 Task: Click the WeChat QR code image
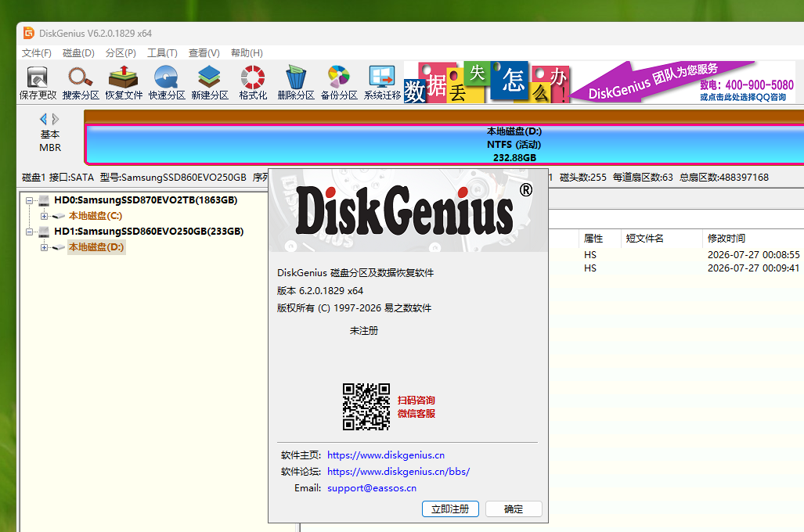click(366, 406)
